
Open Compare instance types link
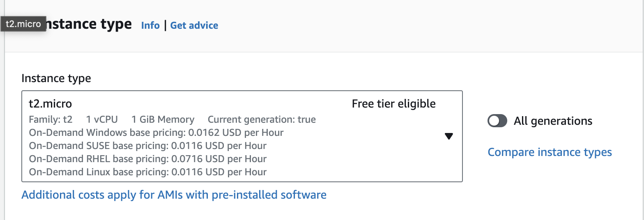tap(550, 152)
